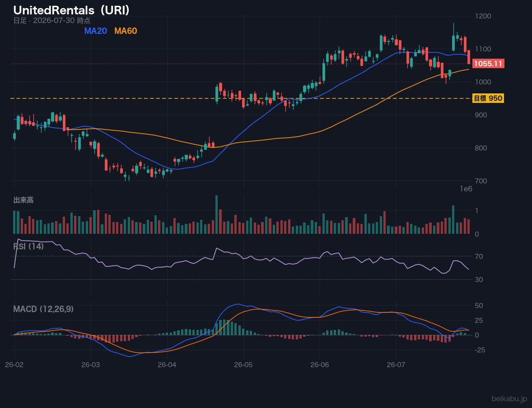Click the RSI (14) panel label
This screenshot has height=408, width=532.
[28, 246]
